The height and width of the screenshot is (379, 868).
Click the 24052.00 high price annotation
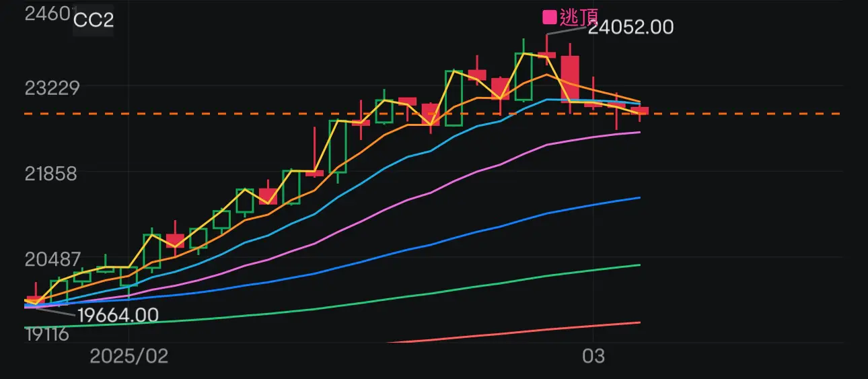(x=630, y=27)
